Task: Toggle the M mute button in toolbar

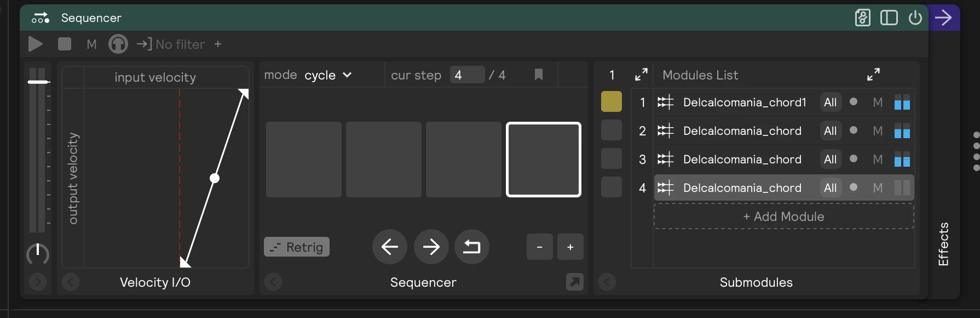Action: (91, 44)
